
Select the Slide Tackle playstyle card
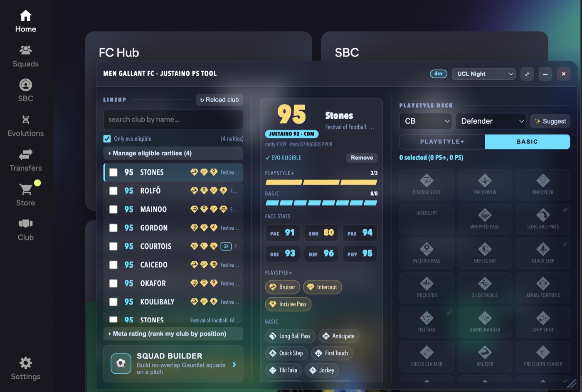(485, 288)
